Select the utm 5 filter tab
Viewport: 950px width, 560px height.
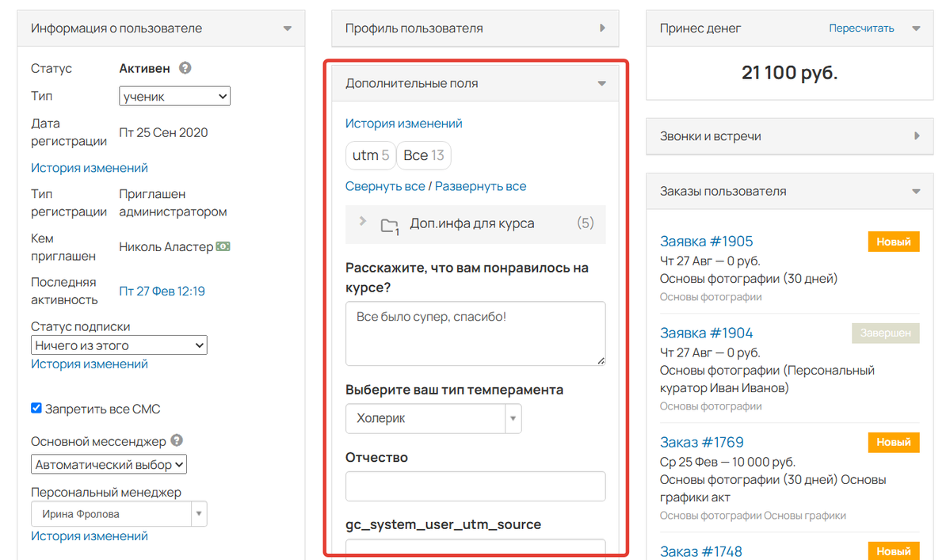(371, 155)
